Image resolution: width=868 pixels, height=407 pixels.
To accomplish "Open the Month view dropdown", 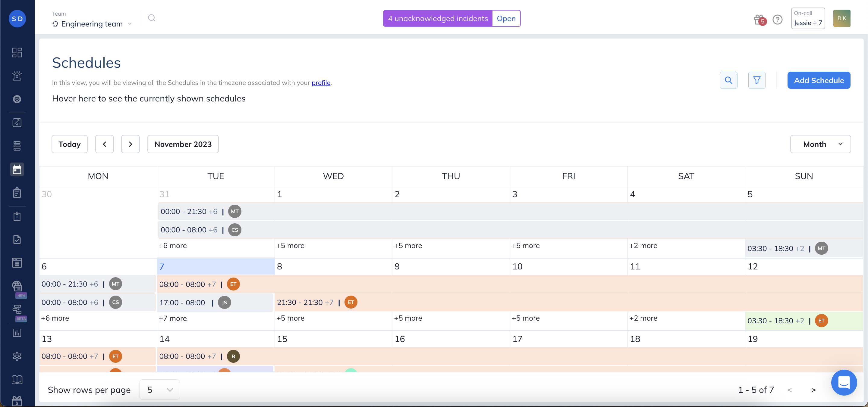I will [x=820, y=144].
